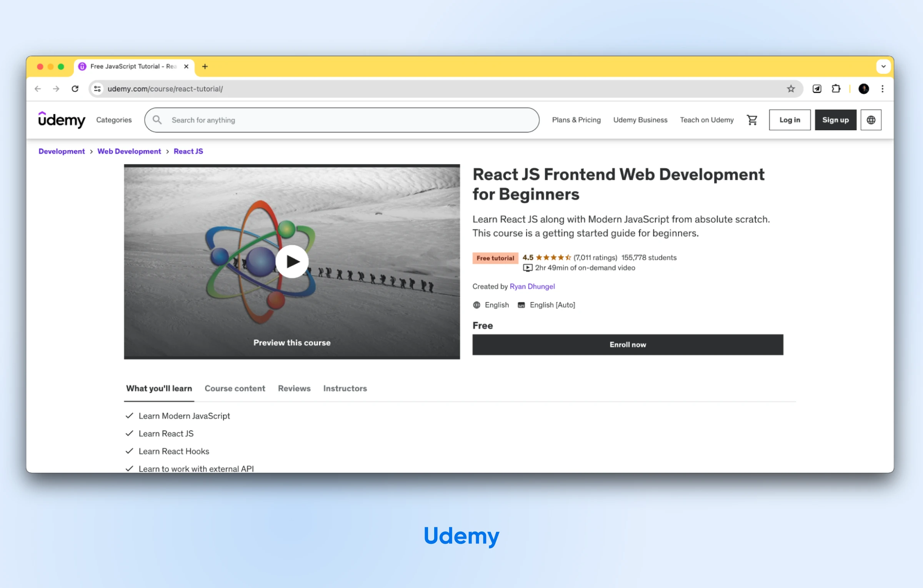Image resolution: width=923 pixels, height=588 pixels.
Task: Click the (7,011 ratings) text
Action: [595, 257]
